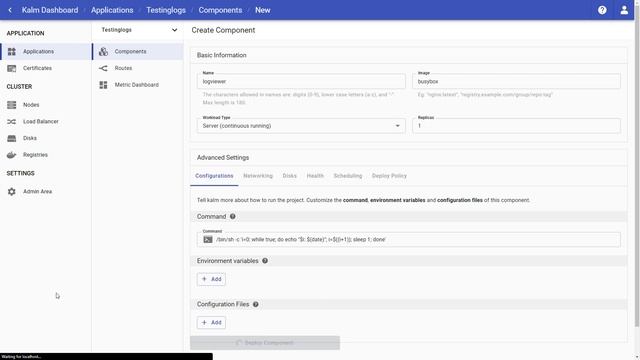
Task: Click the Admin Area gear icon
Action: click(x=12, y=191)
